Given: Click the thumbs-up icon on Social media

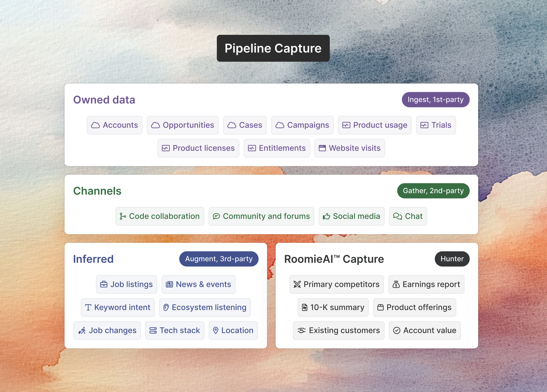Looking at the screenshot, I should pos(326,216).
